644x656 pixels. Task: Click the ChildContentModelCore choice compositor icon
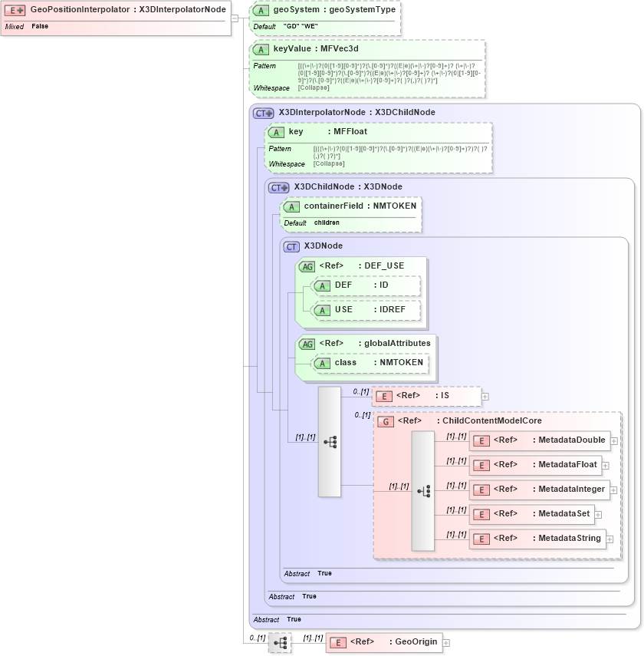click(x=423, y=491)
